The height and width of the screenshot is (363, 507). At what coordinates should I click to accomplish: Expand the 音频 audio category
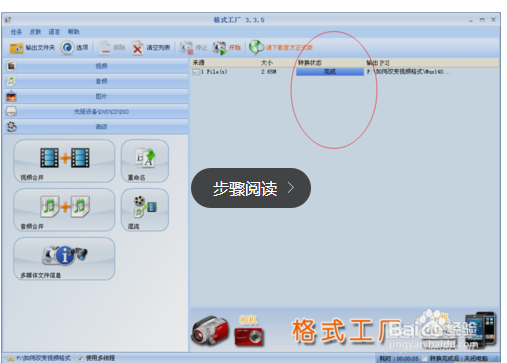(x=96, y=81)
